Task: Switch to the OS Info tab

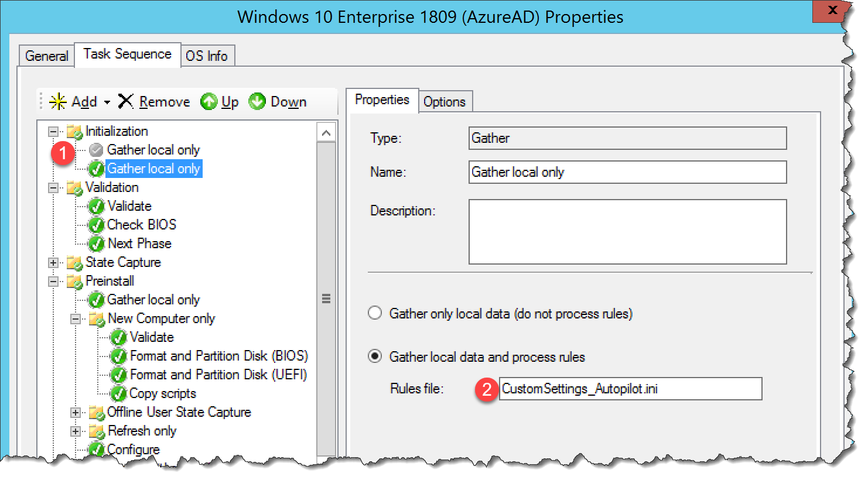Action: coord(207,56)
